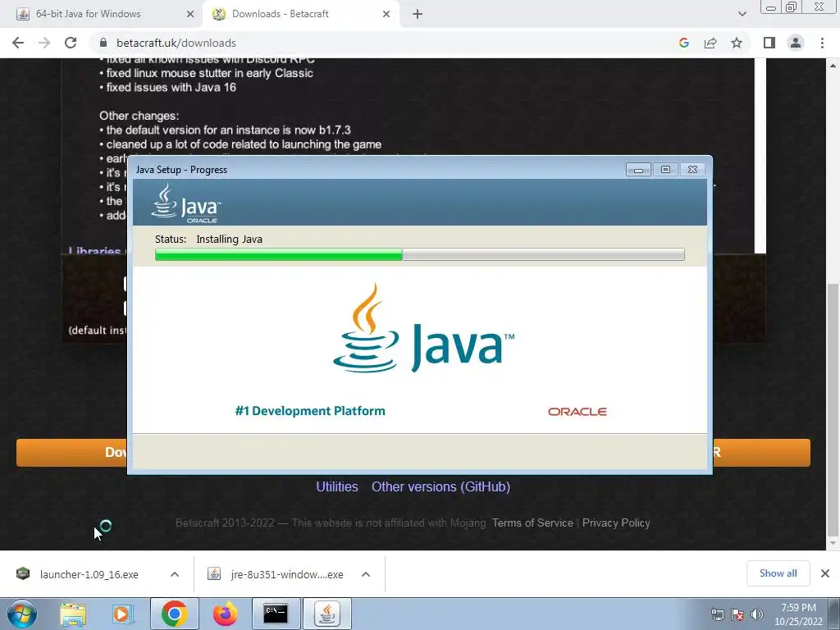This screenshot has height=630, width=840.
Task: Open the Terms of Service link
Action: pos(532,523)
